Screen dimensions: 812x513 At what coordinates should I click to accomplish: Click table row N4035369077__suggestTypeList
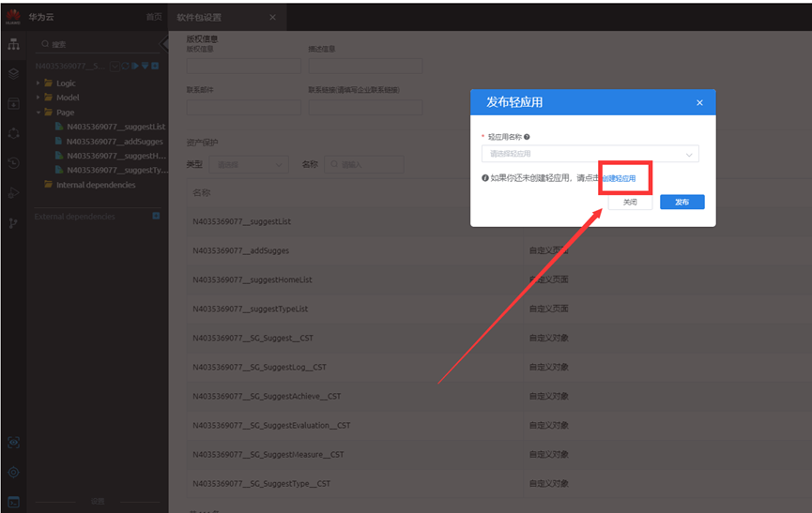(499, 309)
